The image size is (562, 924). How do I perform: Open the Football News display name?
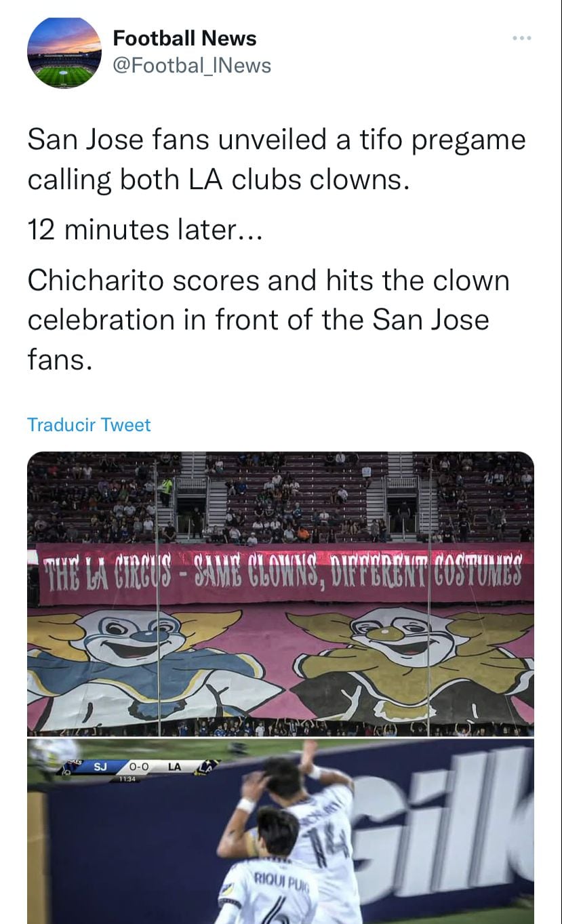pos(184,38)
